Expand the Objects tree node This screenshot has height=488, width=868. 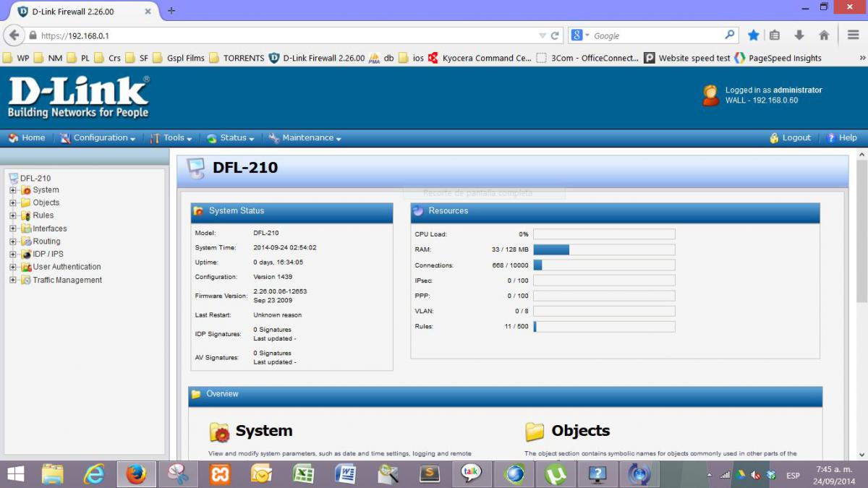(13, 203)
